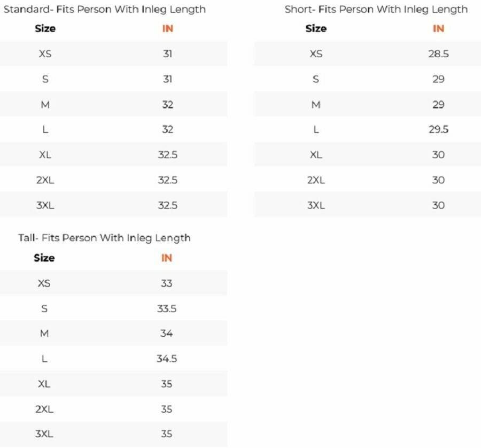This screenshot has height=448, width=481.
Task: Click the 33.5 inleg value in Tall table
Action: coord(167,308)
